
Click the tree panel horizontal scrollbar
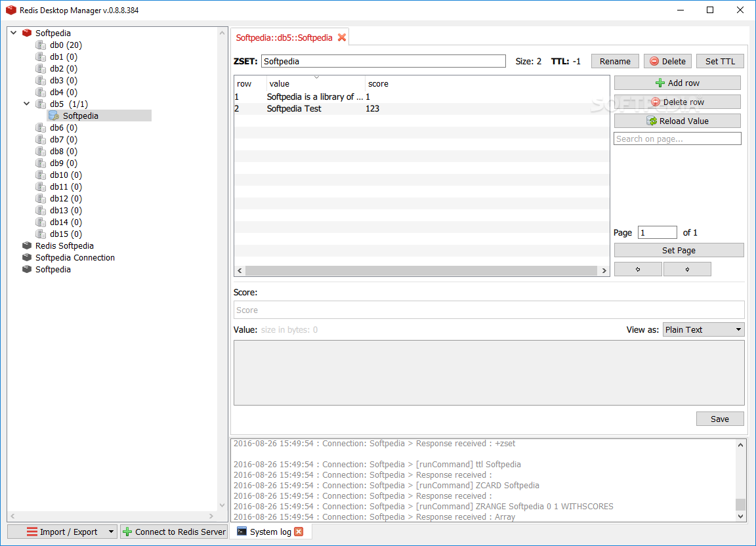tap(112, 516)
